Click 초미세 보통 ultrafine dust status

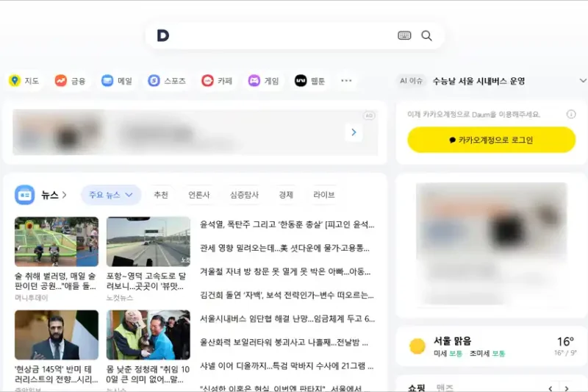click(487, 353)
